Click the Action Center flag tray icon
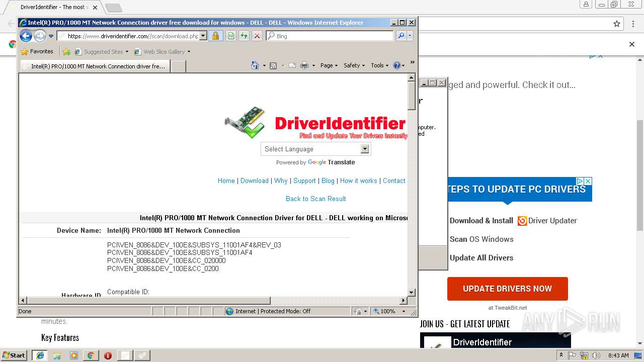Screen dimensions: 644x362 pos(572,355)
